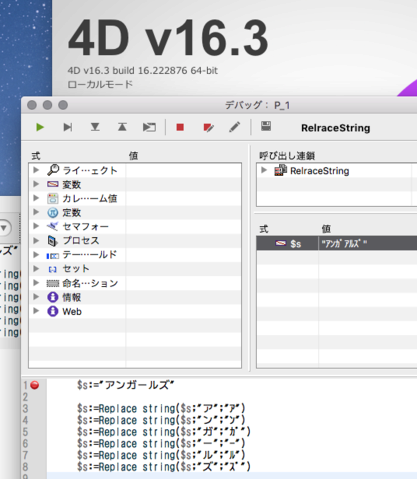Click the Web purple info icon
The image size is (417, 479).
coord(53,311)
